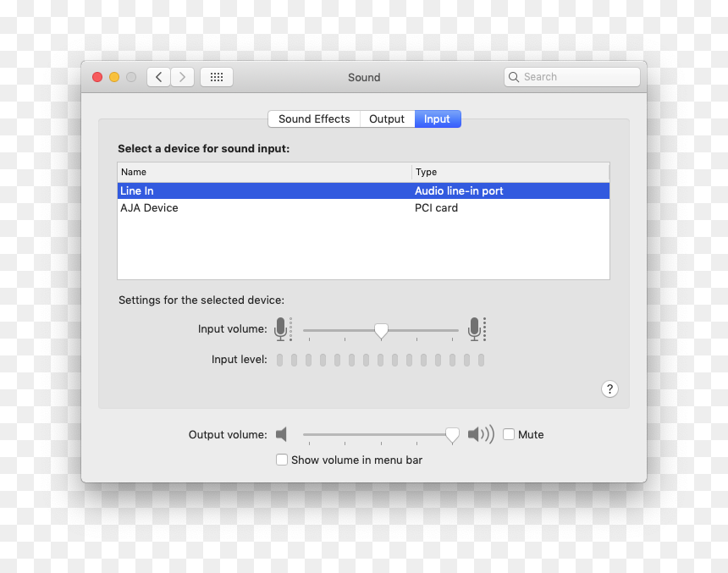Click the PCI card type cell
The image size is (728, 573).
click(436, 207)
